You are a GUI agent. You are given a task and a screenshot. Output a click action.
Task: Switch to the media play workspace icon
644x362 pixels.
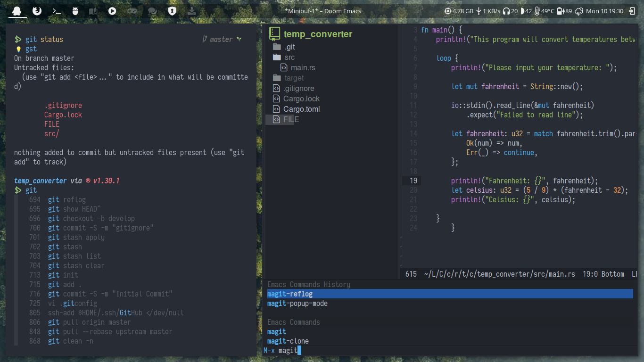pyautogui.click(x=112, y=11)
